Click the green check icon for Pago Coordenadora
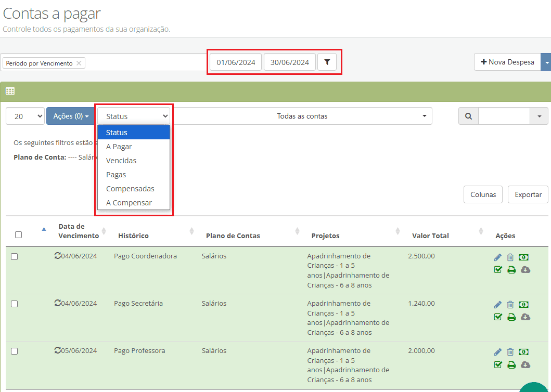 (498, 270)
